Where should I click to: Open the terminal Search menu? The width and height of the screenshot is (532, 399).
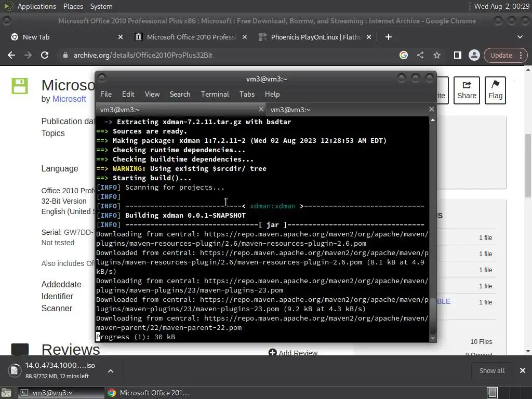(180, 95)
